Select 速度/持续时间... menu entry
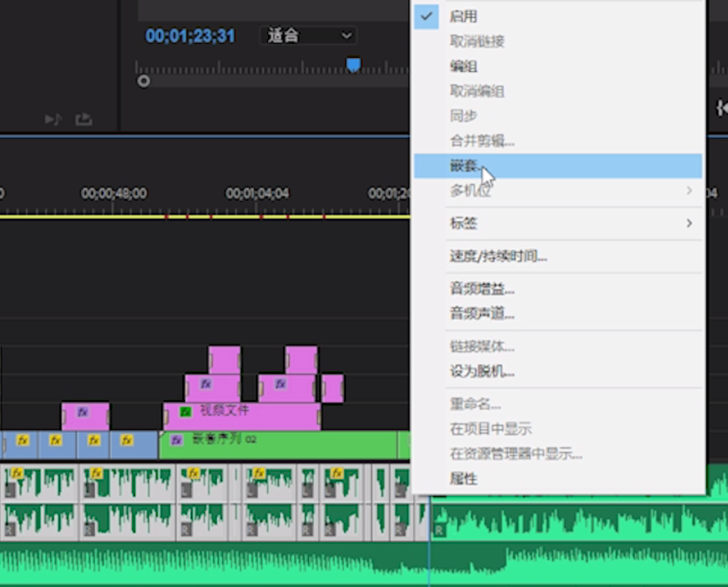728x587 pixels. [499, 256]
